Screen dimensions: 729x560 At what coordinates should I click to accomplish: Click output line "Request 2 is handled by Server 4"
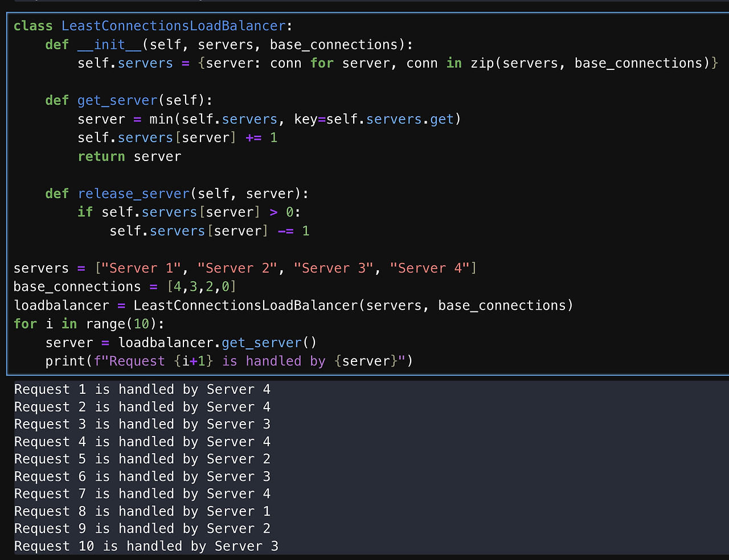142,407
